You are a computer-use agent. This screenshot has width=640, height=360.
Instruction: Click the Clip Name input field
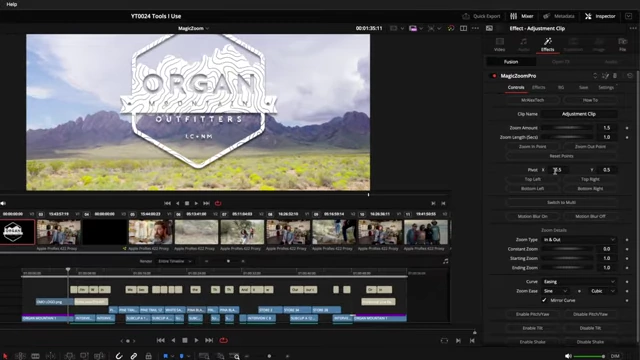click(x=579, y=114)
